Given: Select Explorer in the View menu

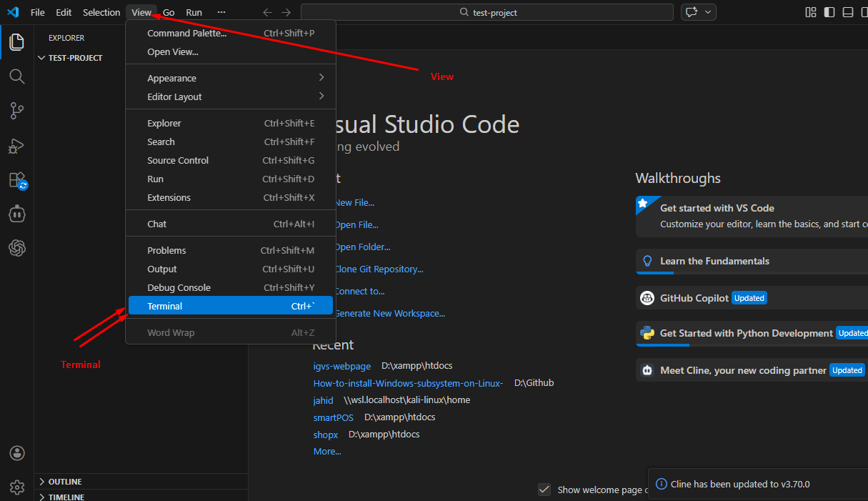Looking at the screenshot, I should (x=230, y=123).
